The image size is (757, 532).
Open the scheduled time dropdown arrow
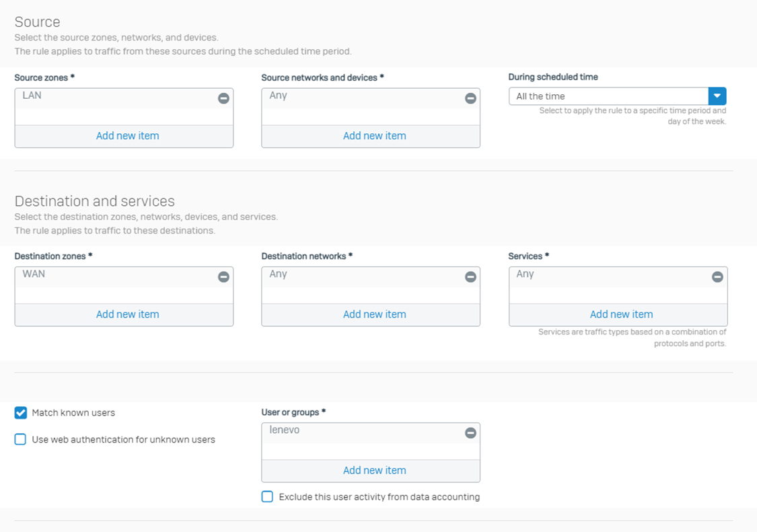pos(717,96)
